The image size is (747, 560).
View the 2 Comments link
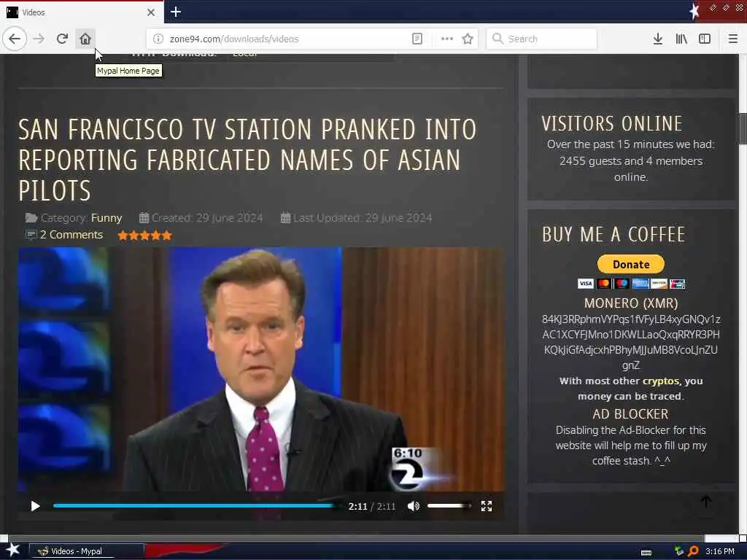tap(71, 235)
